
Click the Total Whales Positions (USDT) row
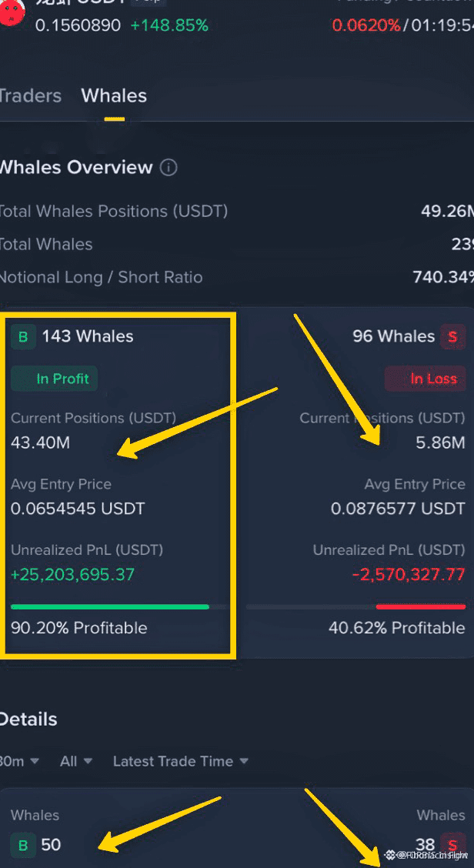tap(237, 211)
